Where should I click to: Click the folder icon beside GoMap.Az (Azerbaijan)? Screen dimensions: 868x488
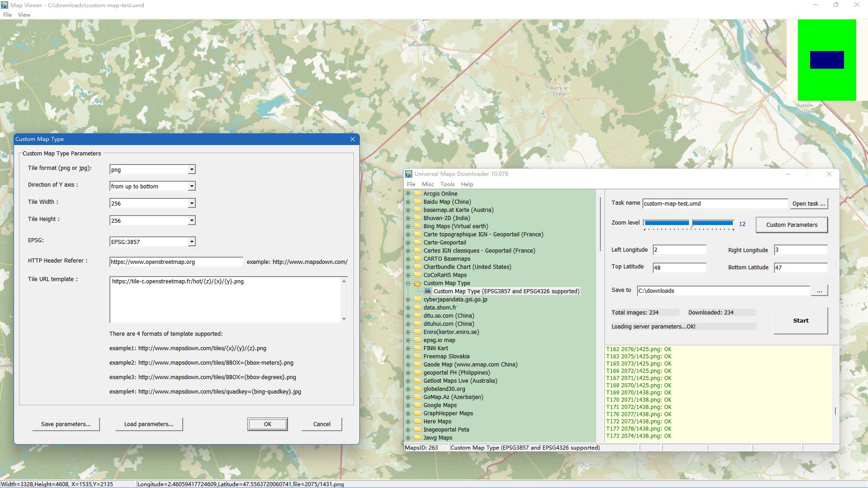tap(417, 397)
